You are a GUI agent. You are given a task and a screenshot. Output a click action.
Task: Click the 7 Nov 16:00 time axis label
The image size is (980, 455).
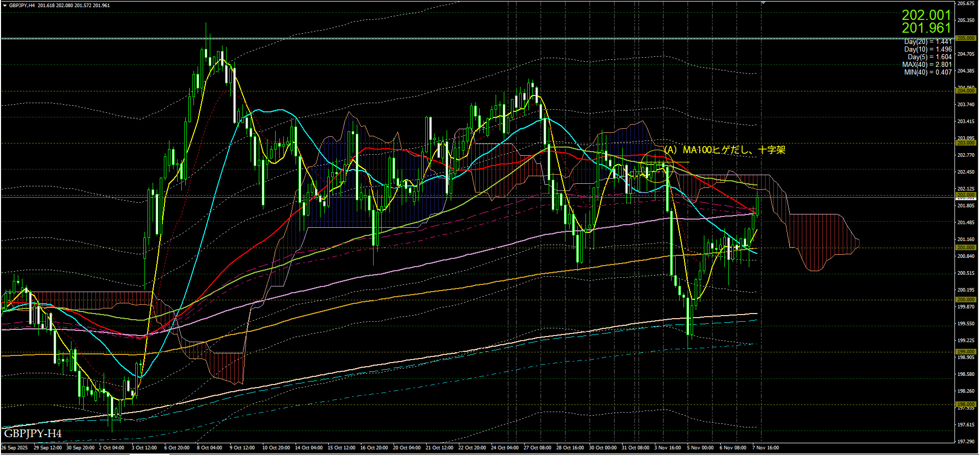pos(766,448)
